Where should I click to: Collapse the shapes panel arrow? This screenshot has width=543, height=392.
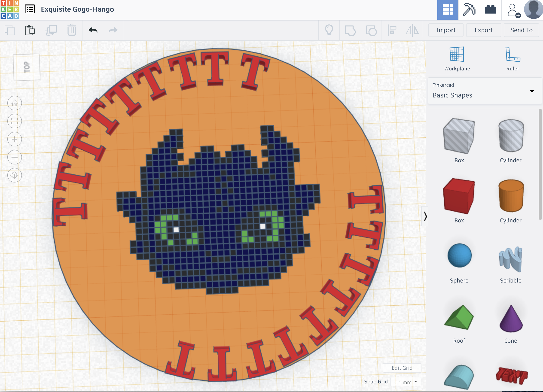425,216
